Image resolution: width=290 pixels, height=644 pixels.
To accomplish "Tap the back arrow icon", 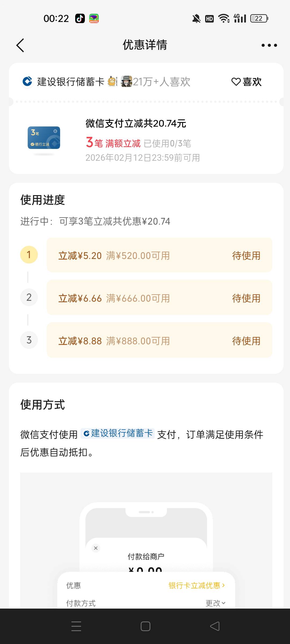I will [x=20, y=45].
